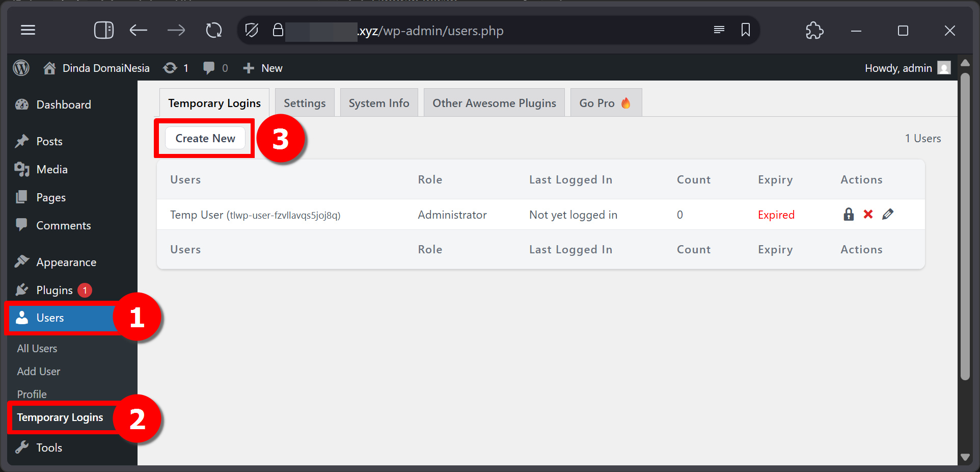Viewport: 980px width, 472px height.
Task: Switch to the System Info tab
Action: (379, 103)
